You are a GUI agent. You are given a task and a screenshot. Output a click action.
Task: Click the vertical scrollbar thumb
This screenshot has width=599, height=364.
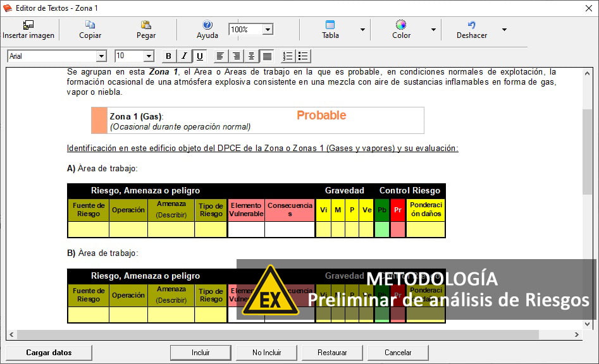587,152
